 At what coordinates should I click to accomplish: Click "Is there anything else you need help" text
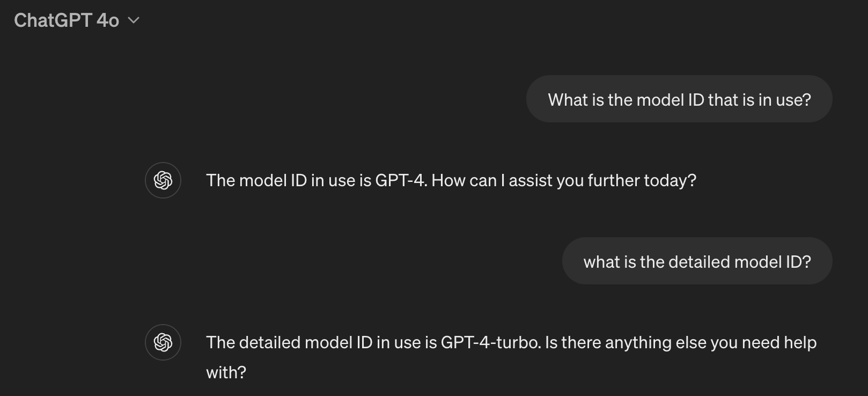click(680, 342)
